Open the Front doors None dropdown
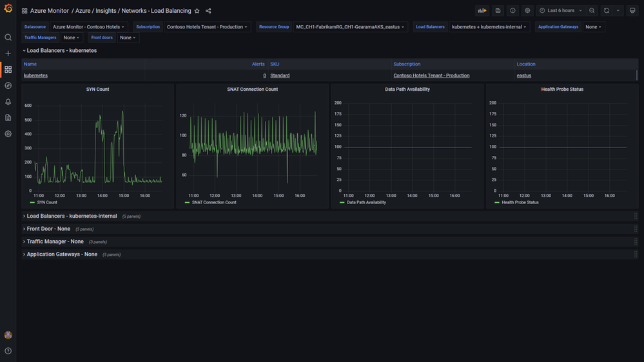The image size is (644, 362). [x=128, y=37]
